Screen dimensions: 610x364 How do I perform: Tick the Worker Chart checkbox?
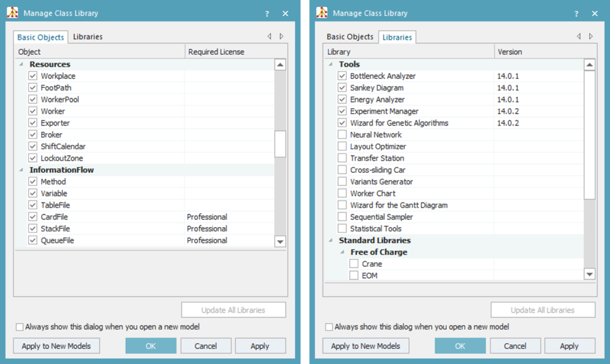coord(342,193)
